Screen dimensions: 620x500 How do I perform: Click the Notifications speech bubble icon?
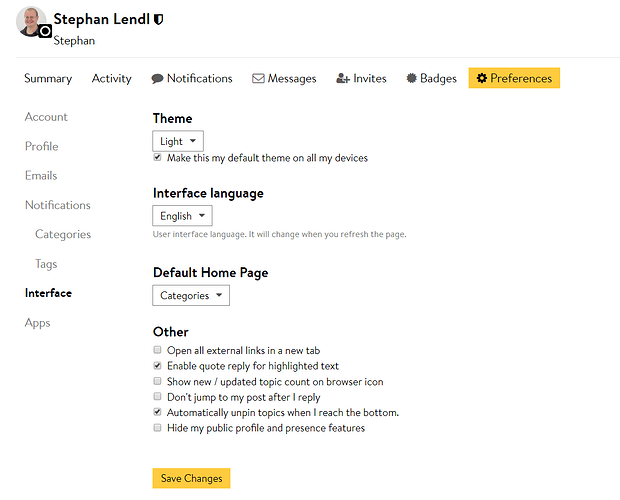click(157, 78)
